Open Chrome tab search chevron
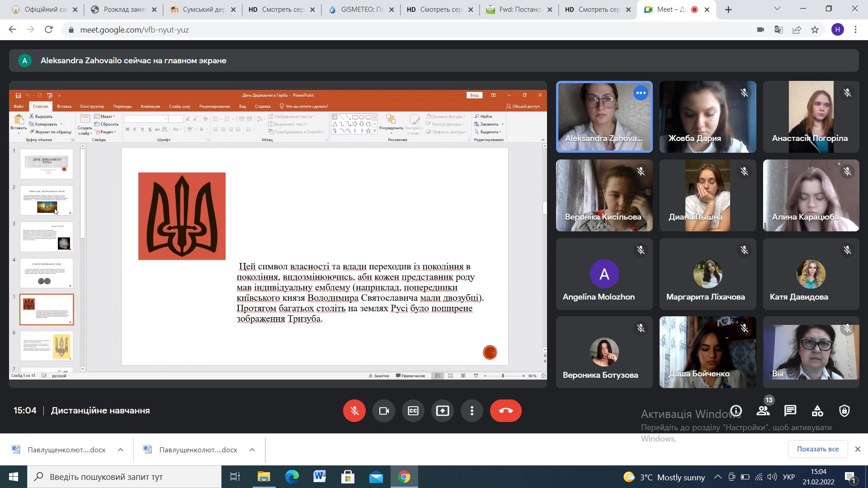Image resolution: width=868 pixels, height=488 pixels. pyautogui.click(x=778, y=9)
